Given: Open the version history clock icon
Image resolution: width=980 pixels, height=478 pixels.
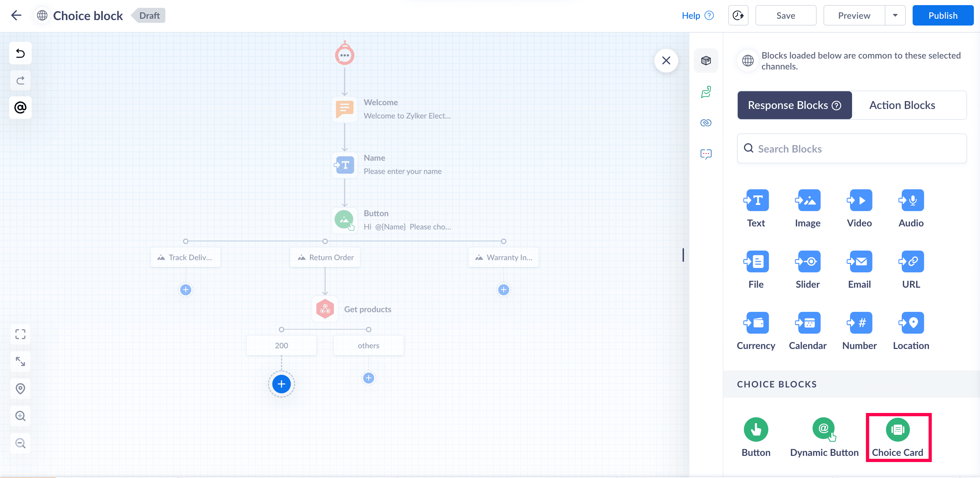Looking at the screenshot, I should 738,16.
